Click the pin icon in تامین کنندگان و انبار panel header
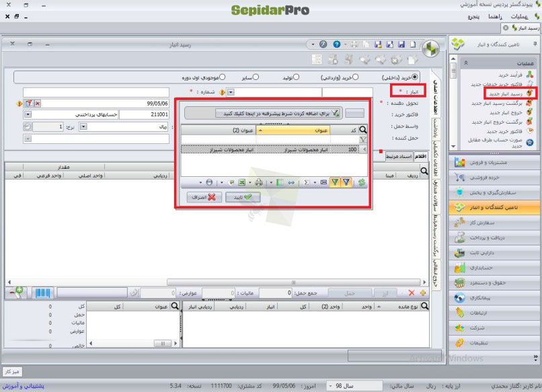The image size is (542, 392). pos(535,44)
